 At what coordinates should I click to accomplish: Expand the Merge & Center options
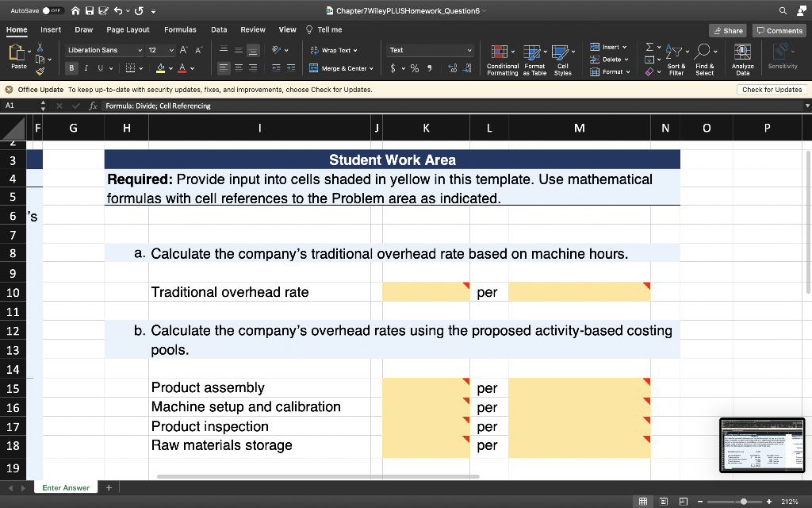tap(370, 70)
